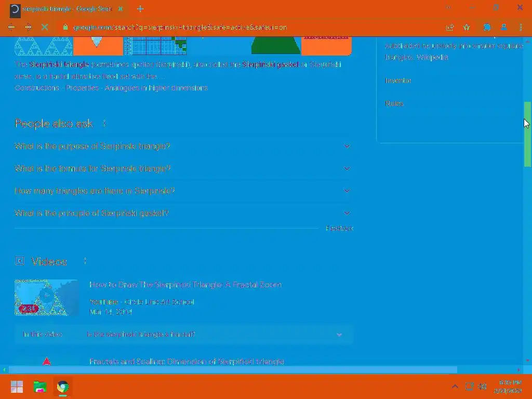Open the Constructions sublink
This screenshot has width=532, height=399.
click(37, 88)
